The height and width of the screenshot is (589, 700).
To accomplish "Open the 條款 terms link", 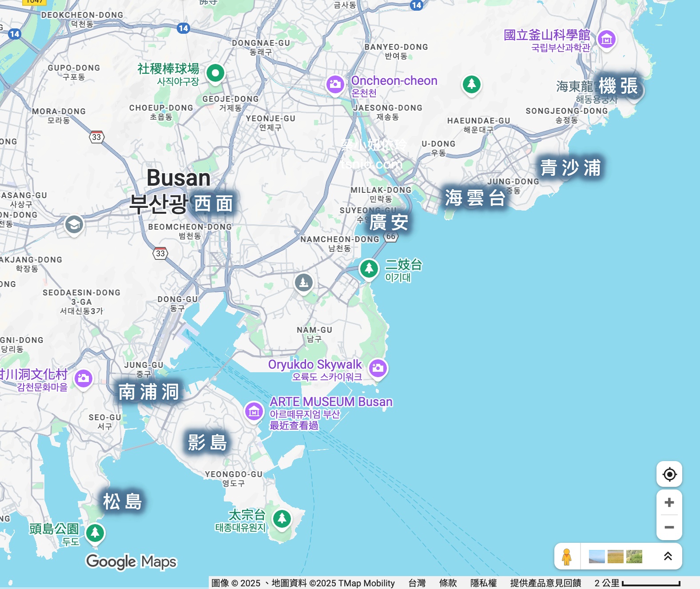I will pos(448,583).
